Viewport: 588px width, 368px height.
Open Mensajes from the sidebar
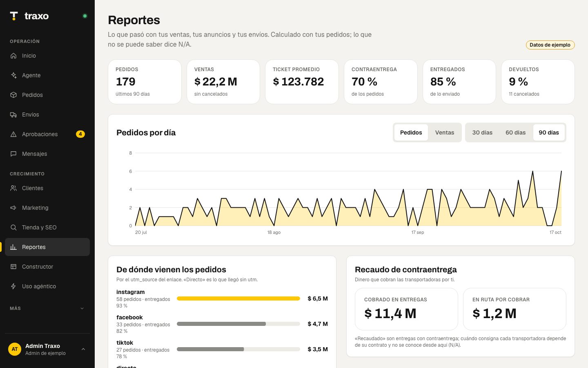click(47, 154)
